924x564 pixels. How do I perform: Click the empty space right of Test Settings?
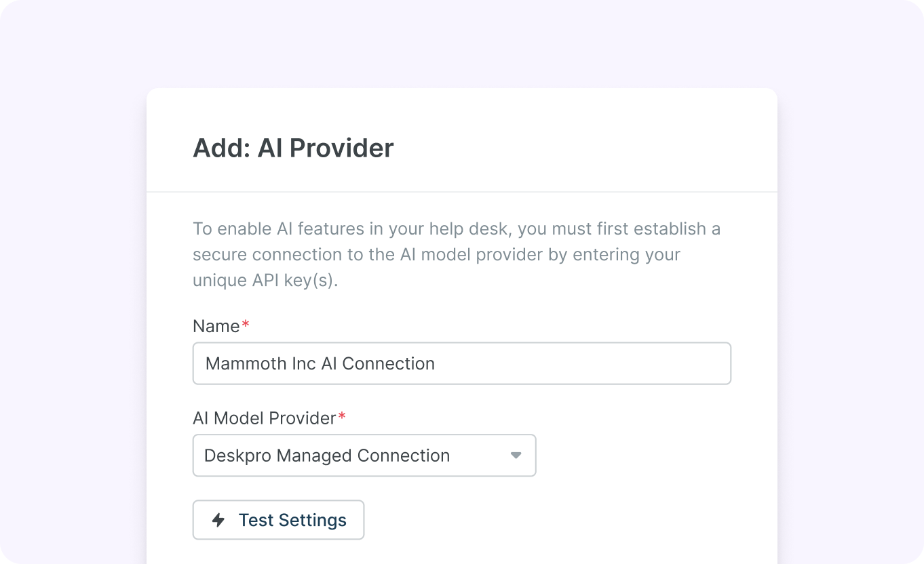click(x=543, y=521)
